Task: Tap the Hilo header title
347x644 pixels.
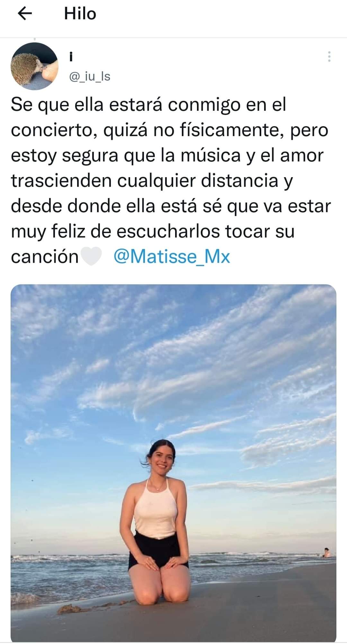Action: 80,14
